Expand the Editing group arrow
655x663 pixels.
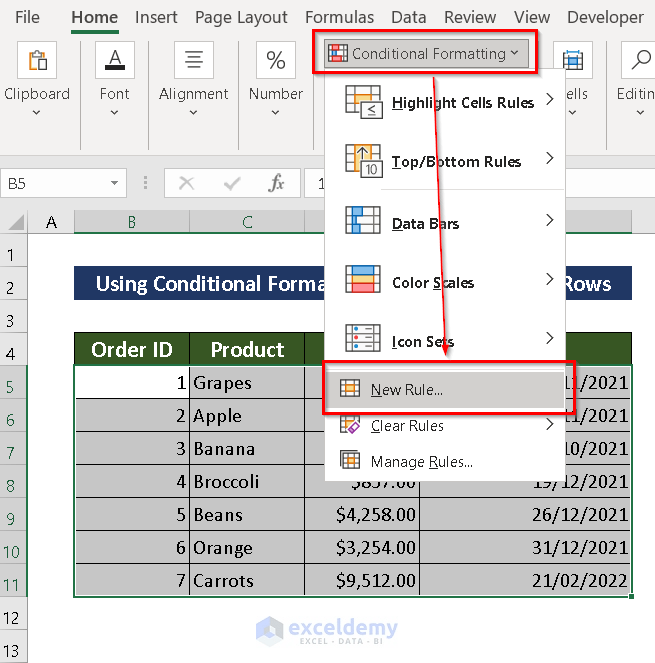pyautogui.click(x=640, y=112)
